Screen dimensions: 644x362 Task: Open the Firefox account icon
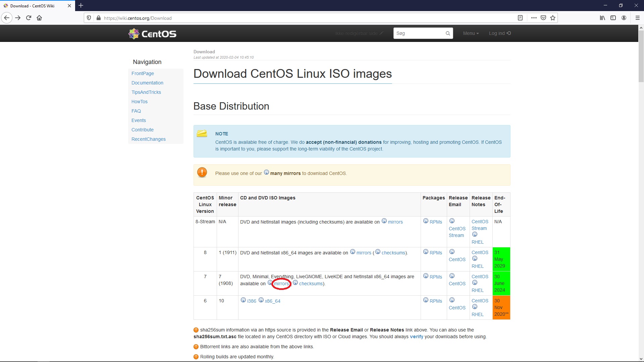click(x=624, y=18)
